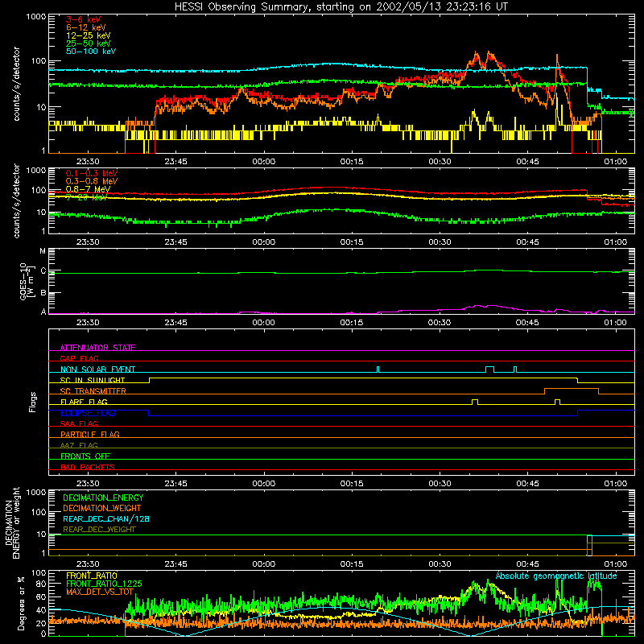Click the HESSI Observing Summary title
The width and height of the screenshot is (644, 644).
(x=341, y=6)
